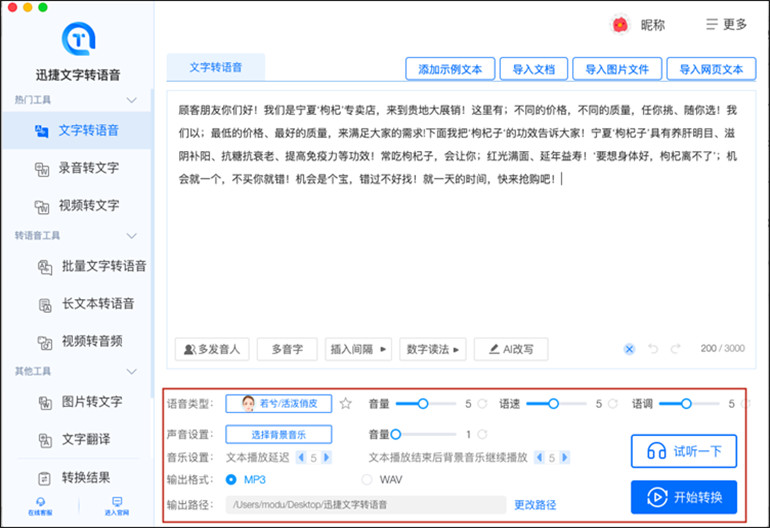This screenshot has height=528, width=770.
Task: Clear text with the blue X icon
Action: (x=629, y=349)
